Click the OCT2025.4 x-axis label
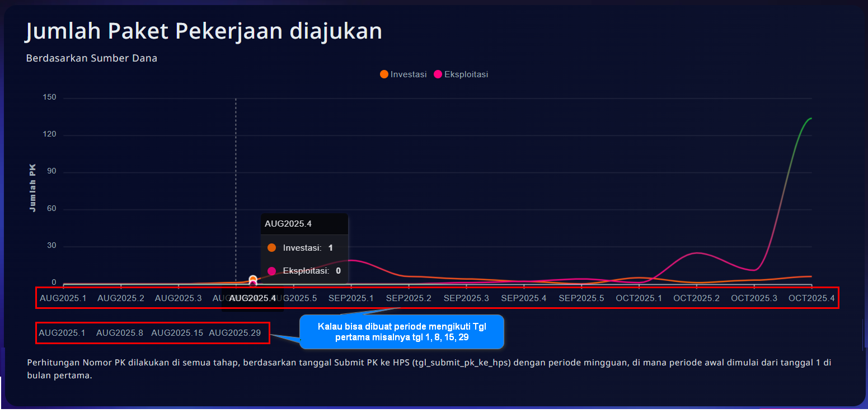 tap(811, 298)
